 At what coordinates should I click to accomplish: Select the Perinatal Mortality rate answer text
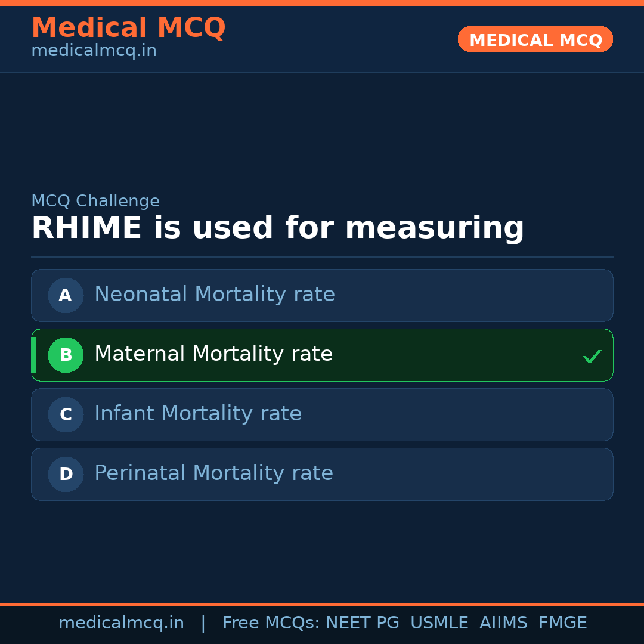tap(213, 473)
